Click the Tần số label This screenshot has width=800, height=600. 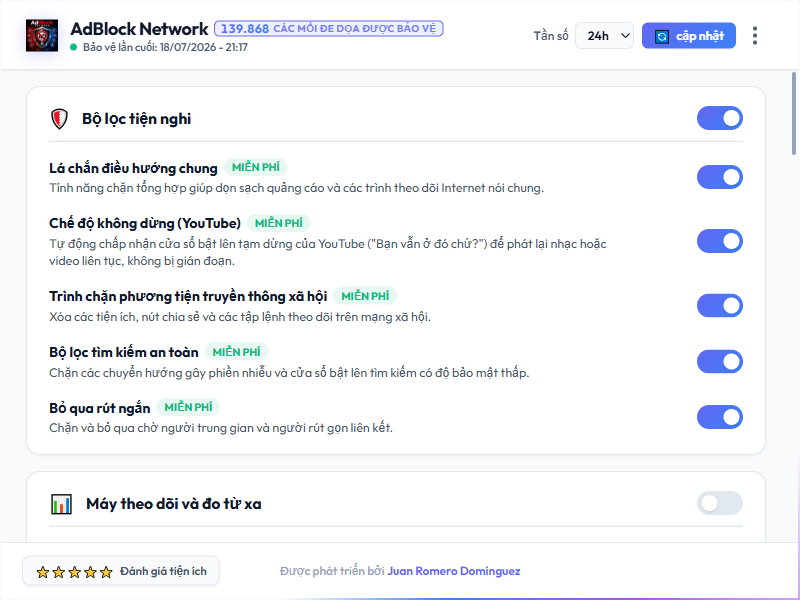point(551,36)
